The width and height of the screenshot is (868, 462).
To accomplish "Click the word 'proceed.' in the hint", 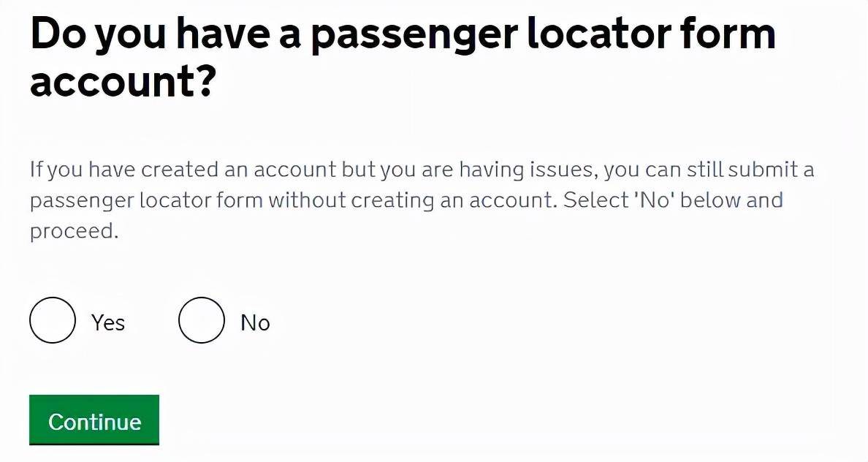I will [x=74, y=231].
